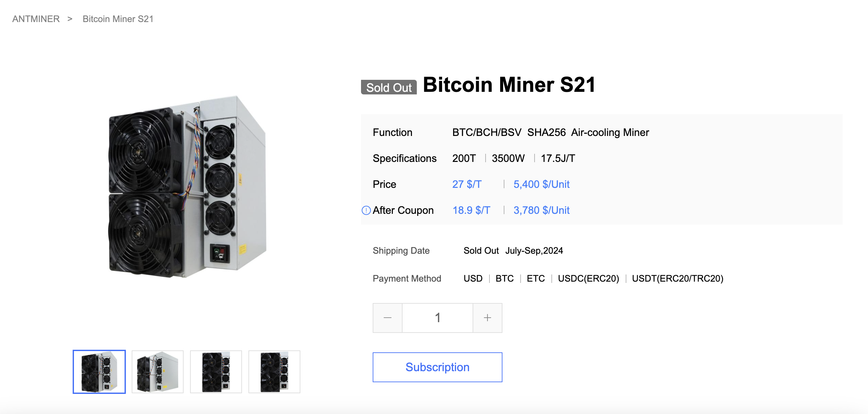The width and height of the screenshot is (868, 414).
Task: Select the second product thumbnail
Action: click(158, 371)
